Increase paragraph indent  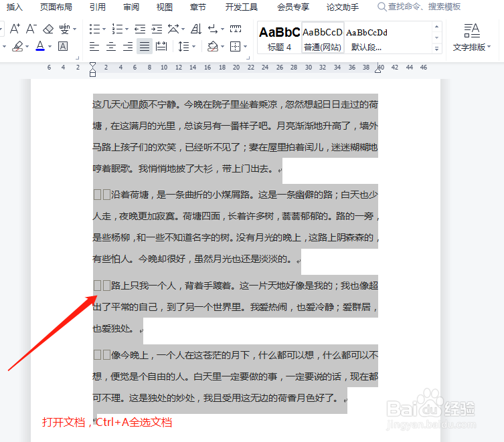click(157, 29)
